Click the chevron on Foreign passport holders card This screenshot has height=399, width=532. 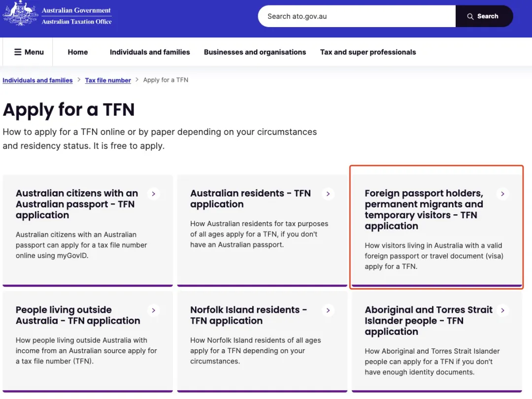502,194
